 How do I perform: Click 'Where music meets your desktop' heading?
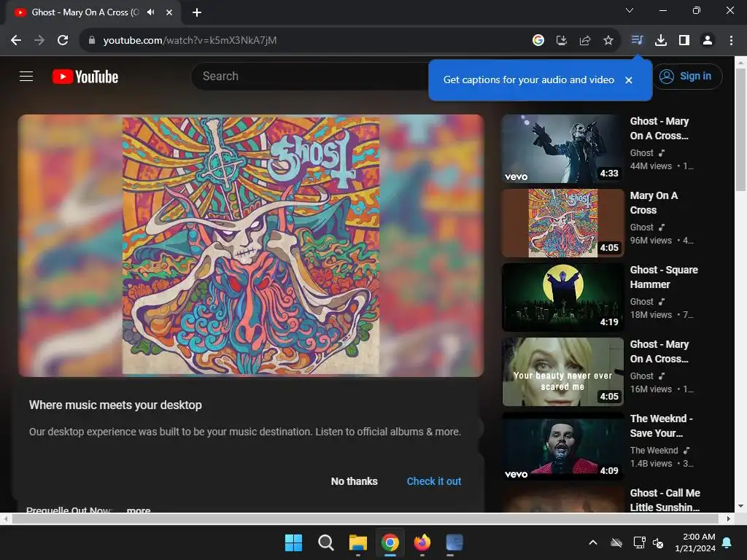coord(115,405)
